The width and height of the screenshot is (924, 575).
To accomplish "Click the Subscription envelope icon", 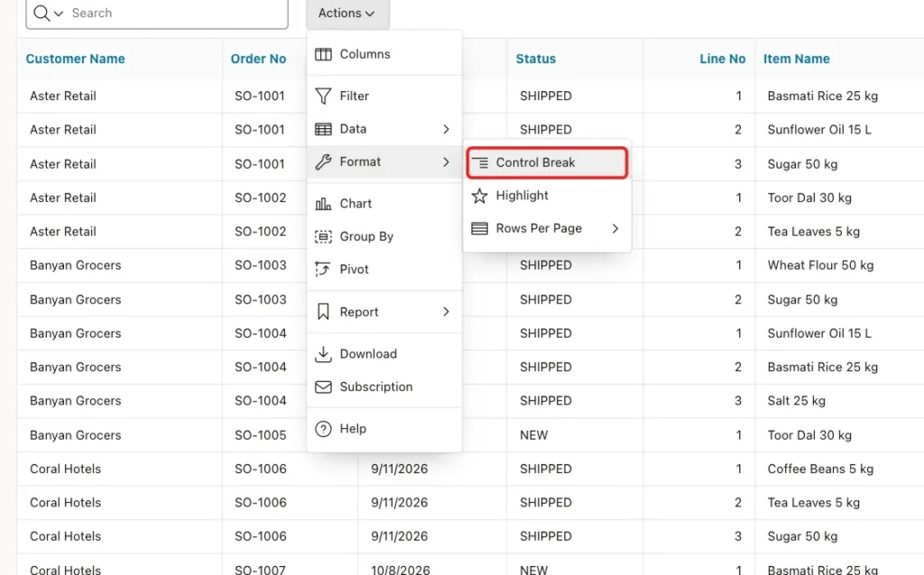I will (323, 387).
